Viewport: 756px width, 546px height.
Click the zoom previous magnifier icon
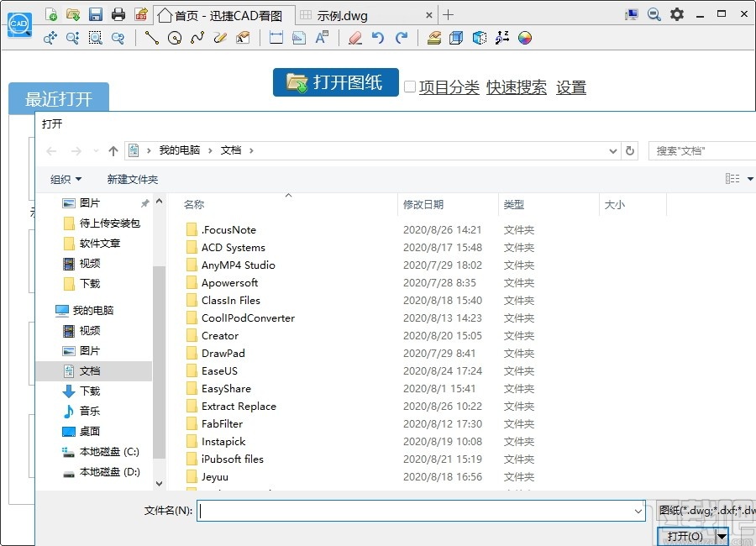(x=118, y=38)
